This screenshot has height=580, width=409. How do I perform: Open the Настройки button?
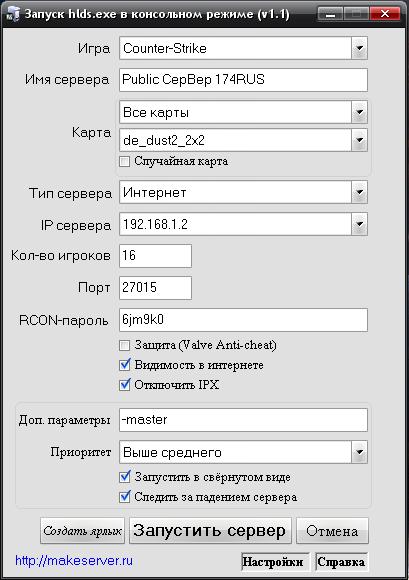(x=273, y=562)
